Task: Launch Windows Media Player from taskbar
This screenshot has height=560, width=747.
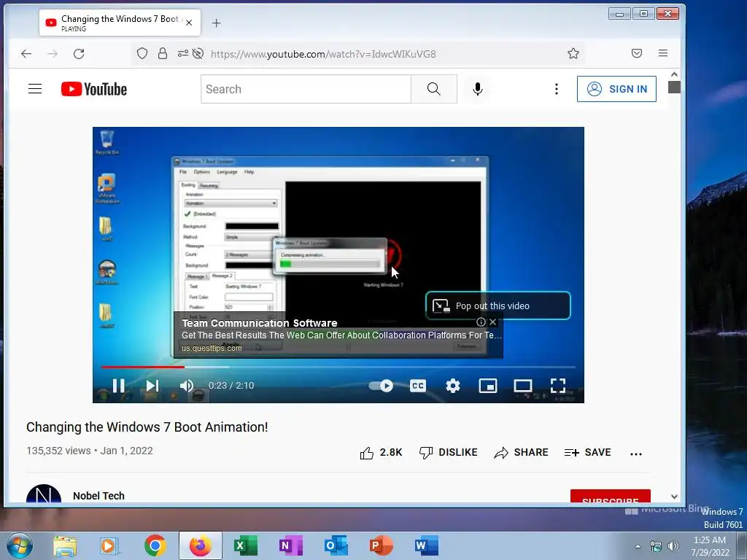Action: pyautogui.click(x=109, y=545)
